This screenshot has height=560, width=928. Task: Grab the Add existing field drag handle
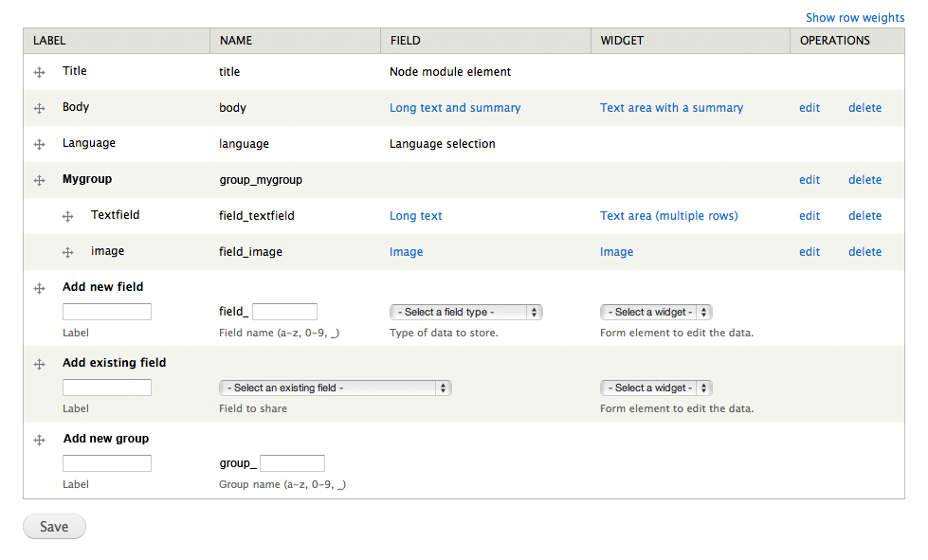(x=39, y=364)
